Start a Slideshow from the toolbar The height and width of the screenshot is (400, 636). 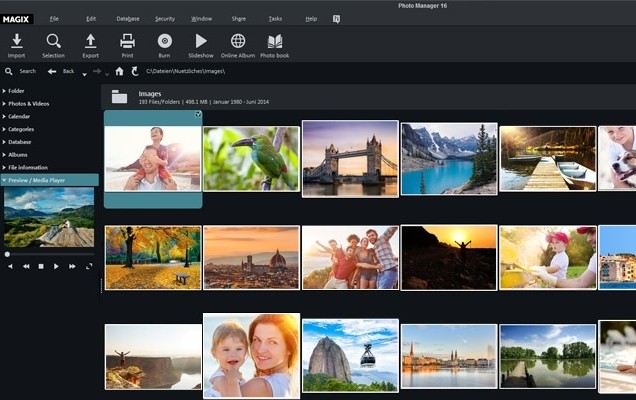(201, 42)
